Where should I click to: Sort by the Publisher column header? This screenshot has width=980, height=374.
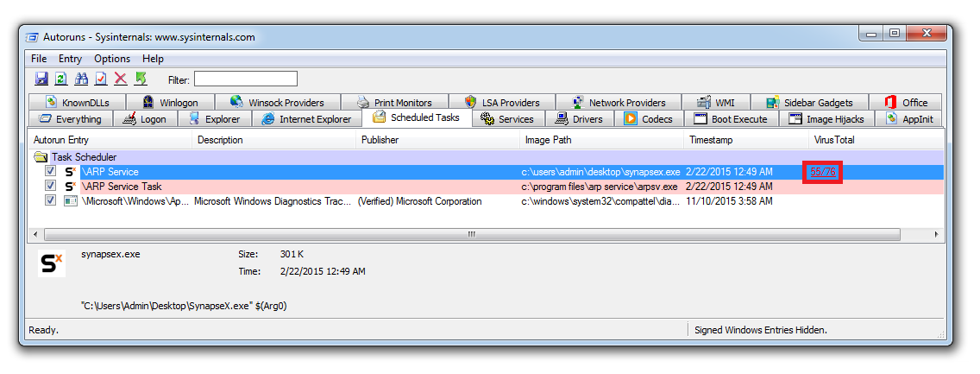(437, 140)
